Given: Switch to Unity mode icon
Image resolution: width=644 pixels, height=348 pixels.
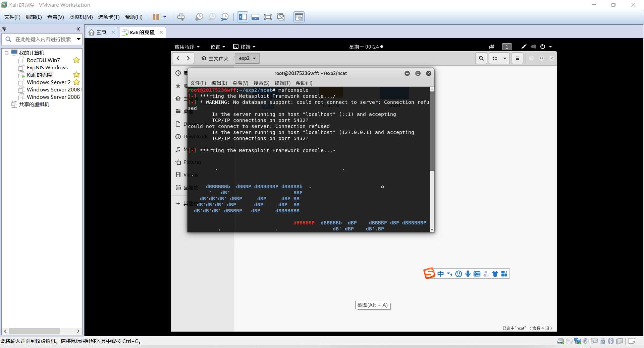Looking at the screenshot, I should 281,17.
